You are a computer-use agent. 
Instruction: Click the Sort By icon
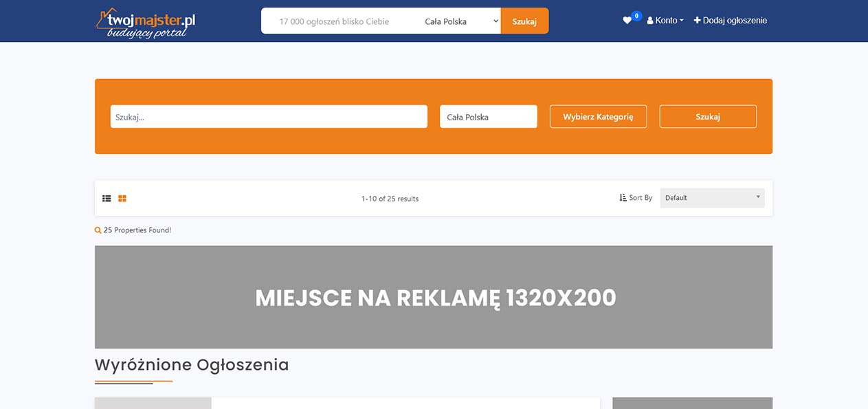point(623,198)
